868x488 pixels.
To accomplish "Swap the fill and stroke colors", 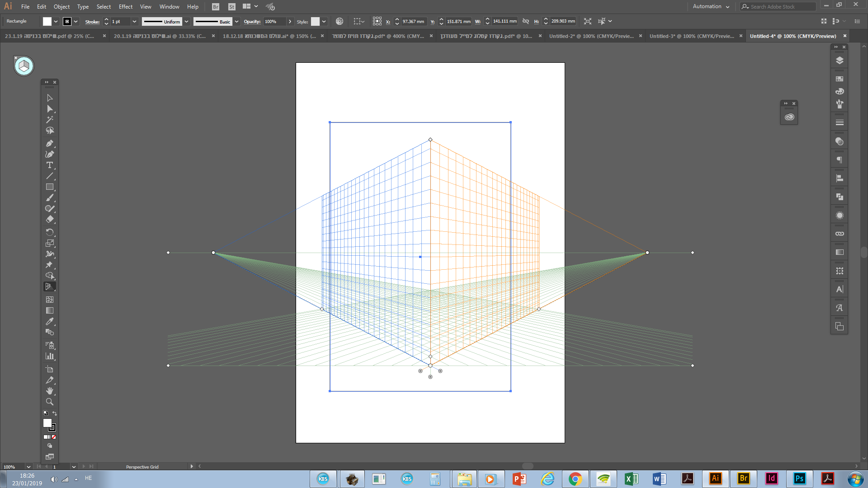I will coord(54,413).
